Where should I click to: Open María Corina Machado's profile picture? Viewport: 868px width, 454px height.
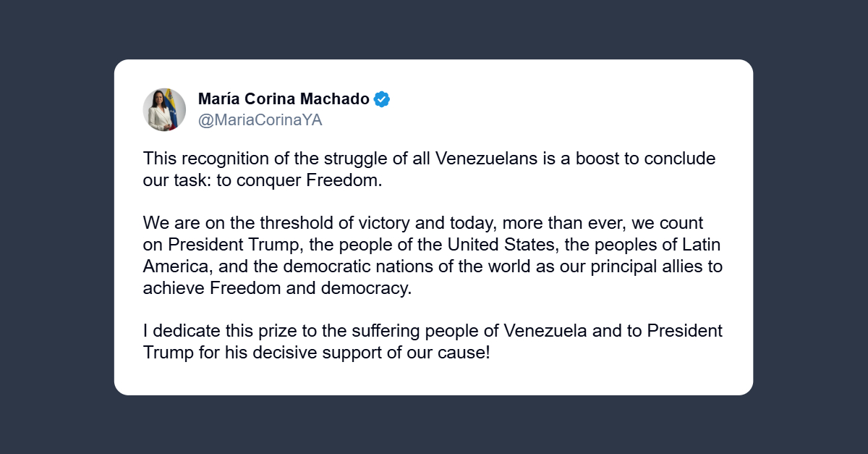coord(164,109)
